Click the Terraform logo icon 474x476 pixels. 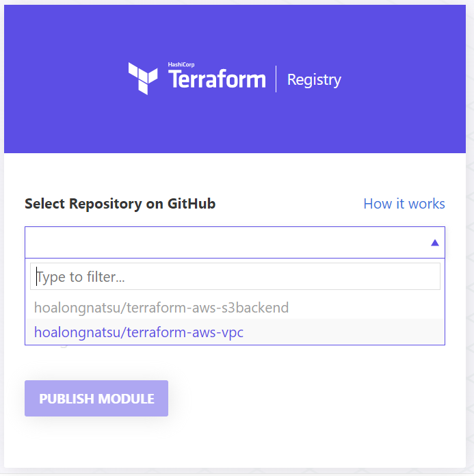click(x=143, y=78)
